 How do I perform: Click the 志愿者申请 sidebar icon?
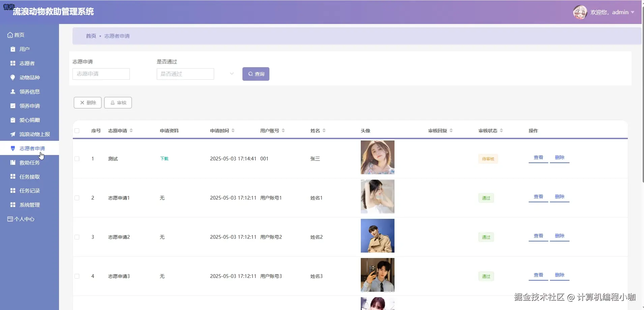pos(13,149)
